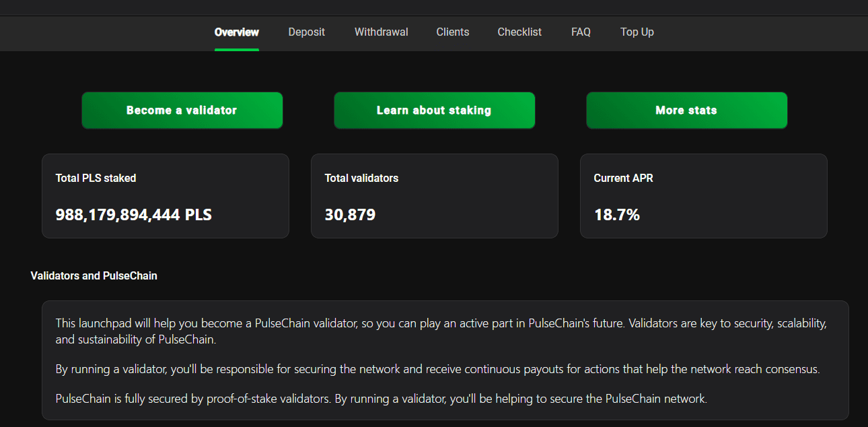This screenshot has width=868, height=427.
Task: Click the Become a validator button
Action: click(182, 110)
